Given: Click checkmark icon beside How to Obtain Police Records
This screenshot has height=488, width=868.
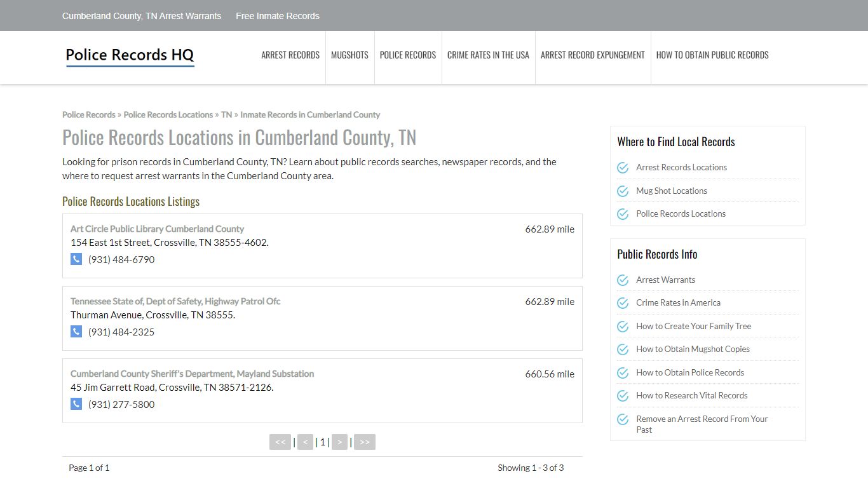Looking at the screenshot, I should (x=623, y=373).
